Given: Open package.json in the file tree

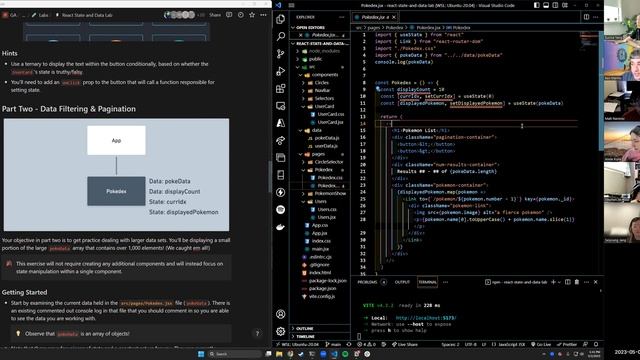Looking at the screenshot, I should (x=322, y=289).
